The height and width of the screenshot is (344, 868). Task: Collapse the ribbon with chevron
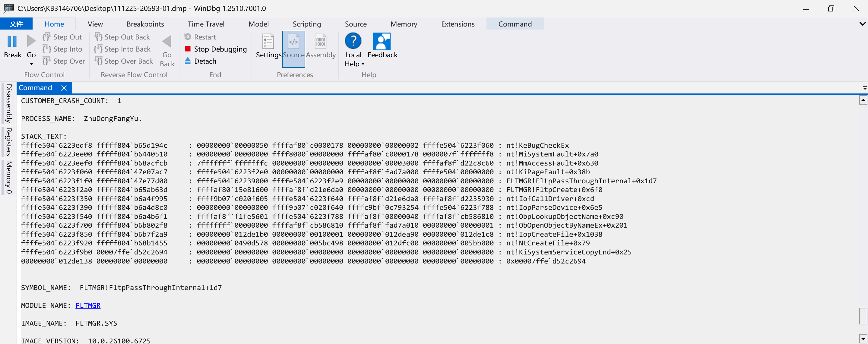(x=862, y=24)
